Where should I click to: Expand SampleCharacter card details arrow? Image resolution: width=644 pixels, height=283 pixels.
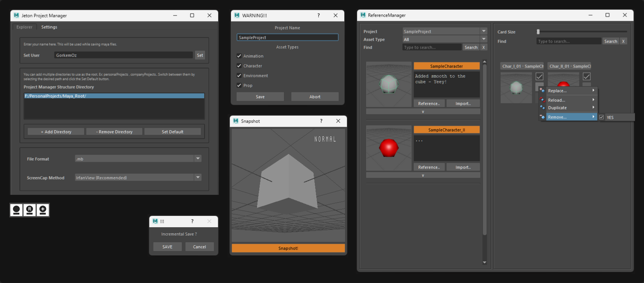click(x=423, y=112)
